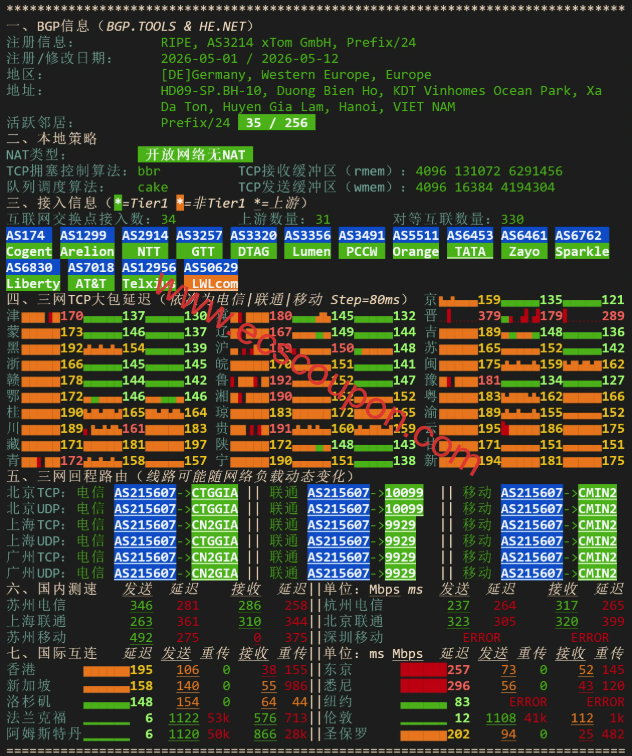This screenshot has width=632, height=756.
Task: Click the '七、国际互连' section heading
Action: click(x=52, y=653)
